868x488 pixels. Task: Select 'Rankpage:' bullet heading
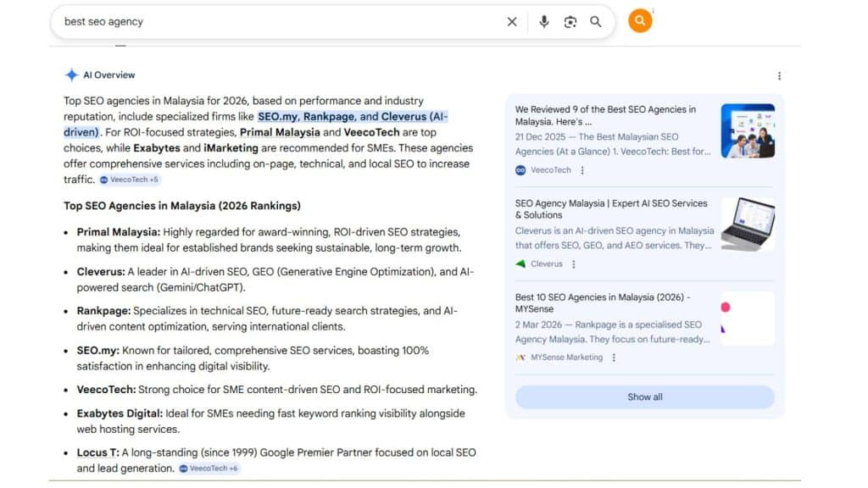[x=103, y=311]
